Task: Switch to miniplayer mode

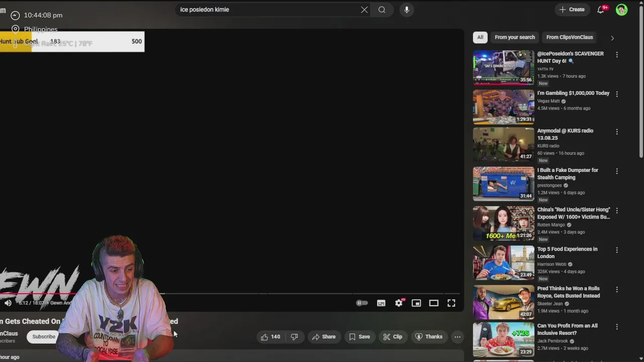Action: pos(416,303)
